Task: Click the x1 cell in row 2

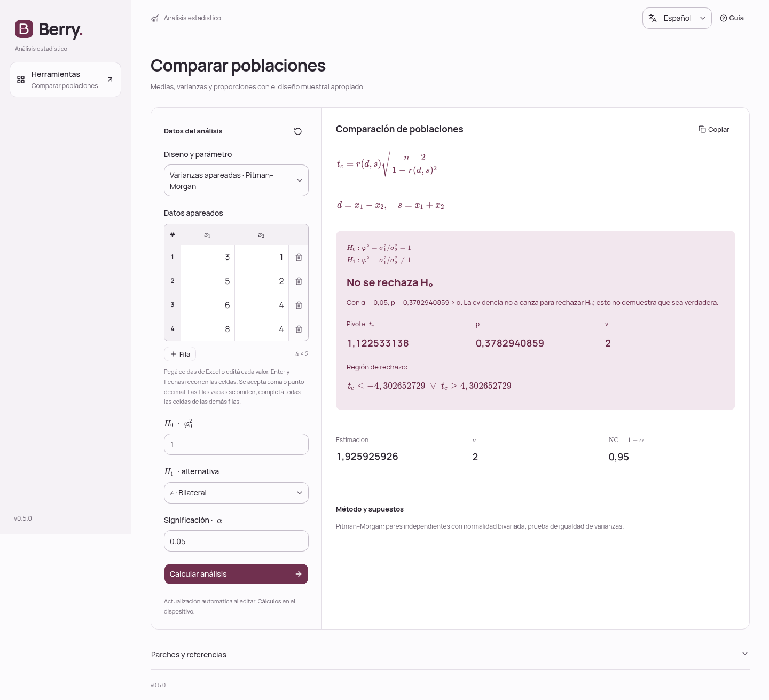Action: 208,281
